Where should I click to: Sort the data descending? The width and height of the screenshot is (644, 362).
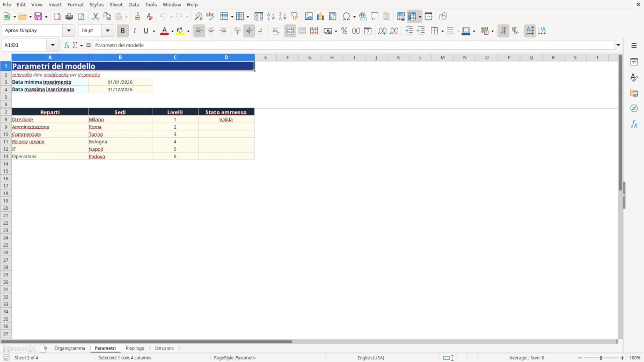point(283,17)
